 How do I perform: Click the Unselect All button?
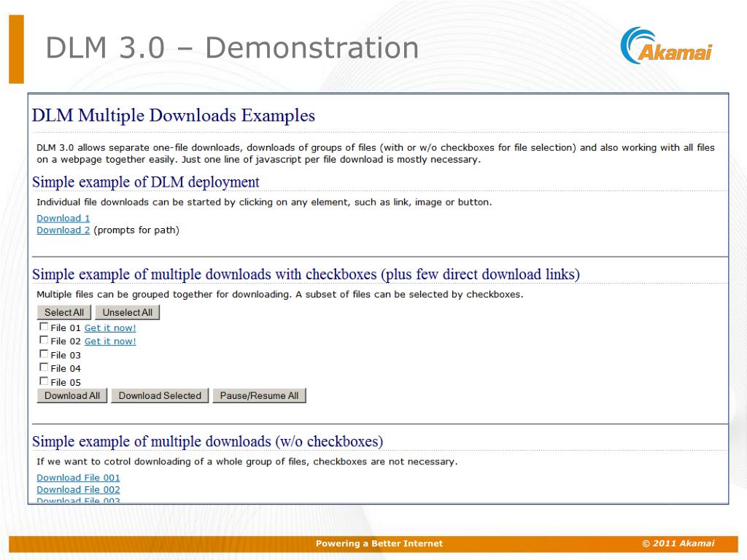coord(127,312)
